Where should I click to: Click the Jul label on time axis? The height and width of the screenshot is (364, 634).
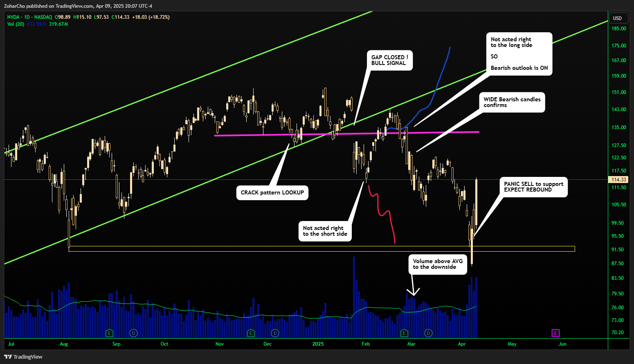(11, 344)
